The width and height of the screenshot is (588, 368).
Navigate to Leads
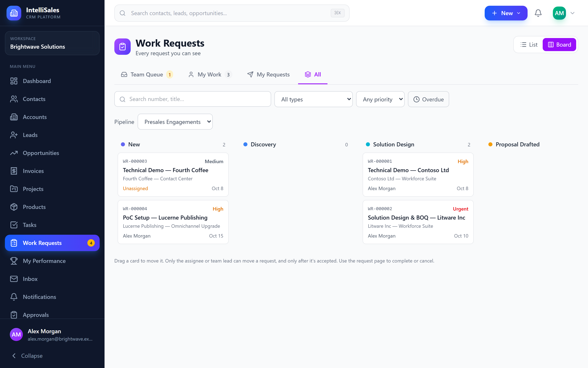[52, 135]
